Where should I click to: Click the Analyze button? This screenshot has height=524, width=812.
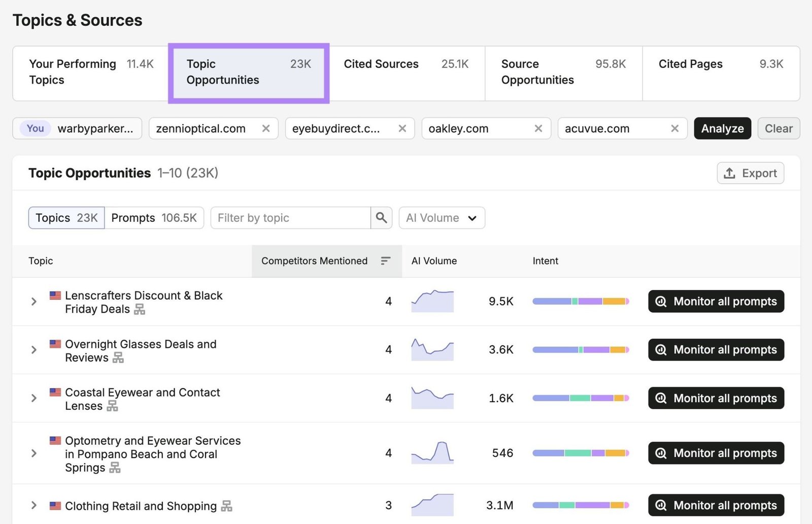point(722,128)
